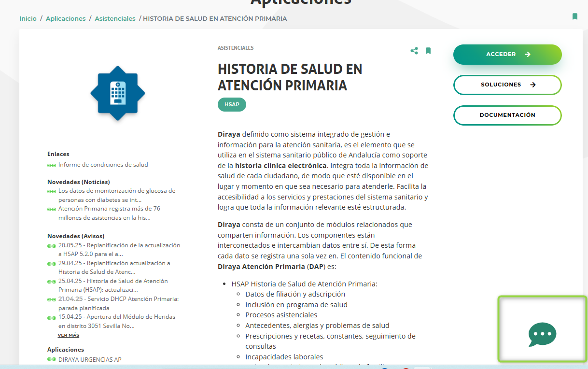Image resolution: width=588 pixels, height=369 pixels.
Task: Click the ACCEDER button
Action: 507,55
